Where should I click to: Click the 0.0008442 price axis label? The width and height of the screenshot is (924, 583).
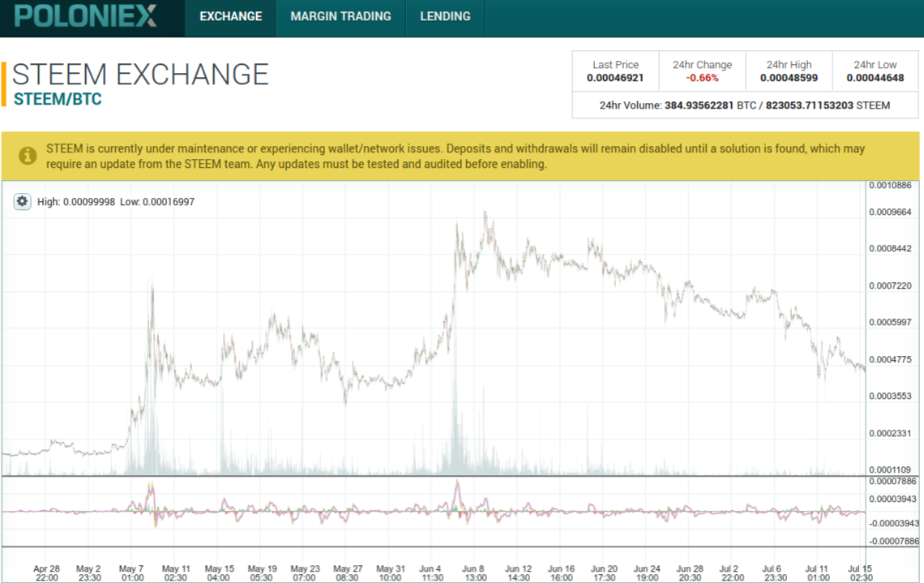[x=890, y=248]
